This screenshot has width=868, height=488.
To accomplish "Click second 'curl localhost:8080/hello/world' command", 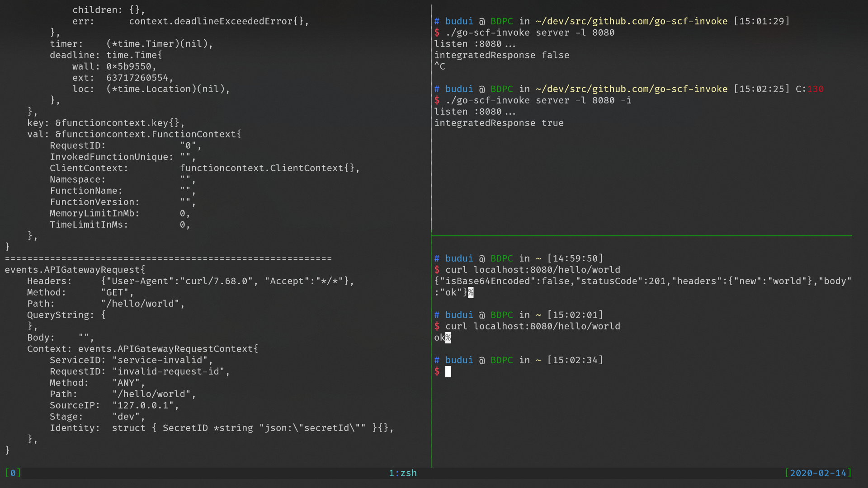I will [x=533, y=326].
